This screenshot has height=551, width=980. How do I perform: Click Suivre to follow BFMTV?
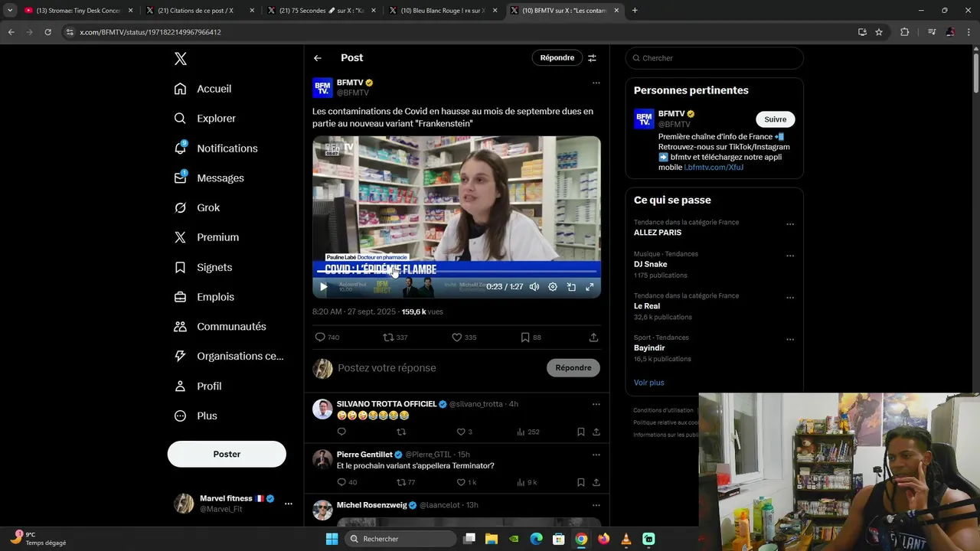775,119
